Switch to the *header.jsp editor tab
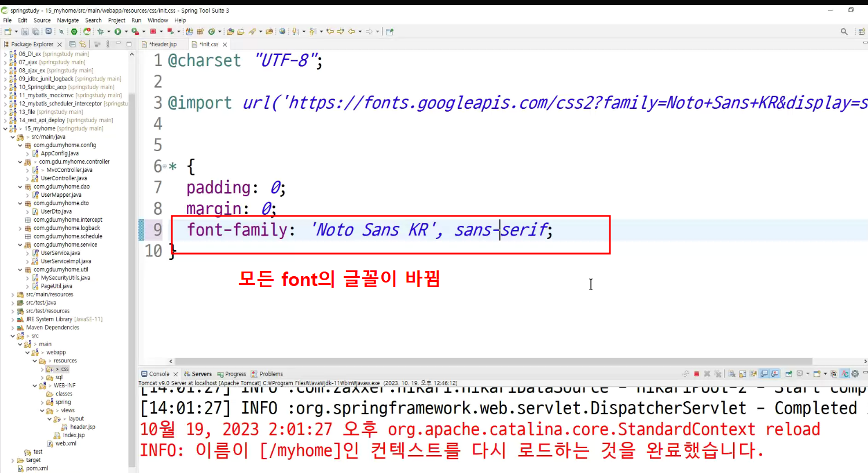The height and width of the screenshot is (473, 868). point(163,44)
